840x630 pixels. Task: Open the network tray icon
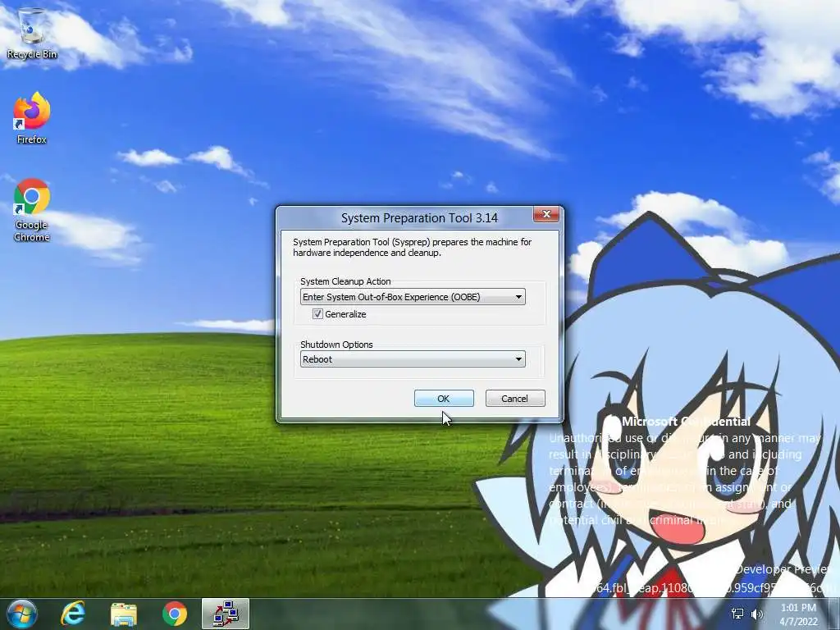click(x=737, y=614)
